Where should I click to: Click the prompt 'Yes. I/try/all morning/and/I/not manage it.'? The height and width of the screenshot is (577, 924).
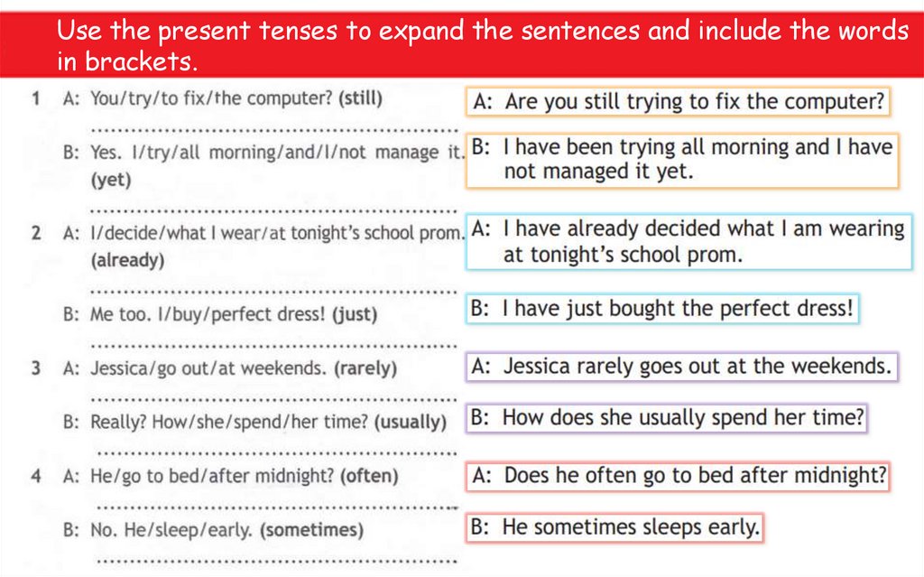(x=276, y=152)
